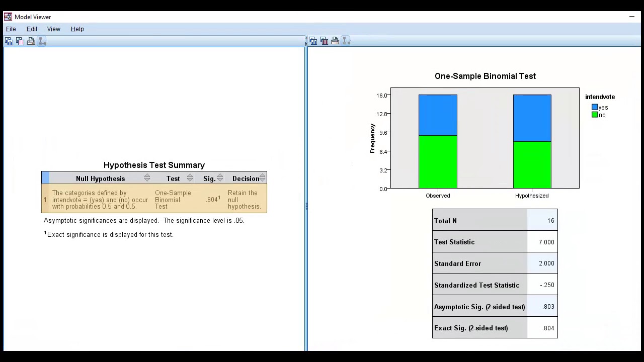The image size is (644, 362).
Task: Click the Null Hypothesis column header
Action: point(100,178)
